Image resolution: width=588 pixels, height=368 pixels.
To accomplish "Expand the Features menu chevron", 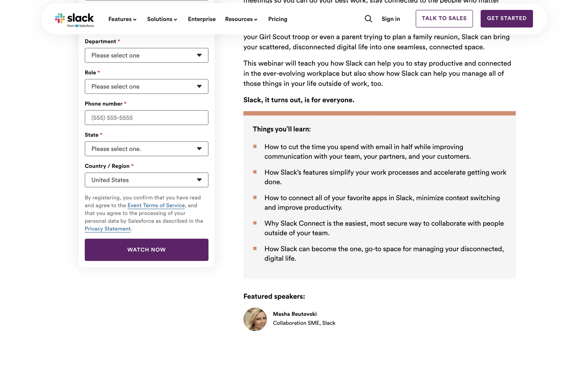I will (x=135, y=20).
